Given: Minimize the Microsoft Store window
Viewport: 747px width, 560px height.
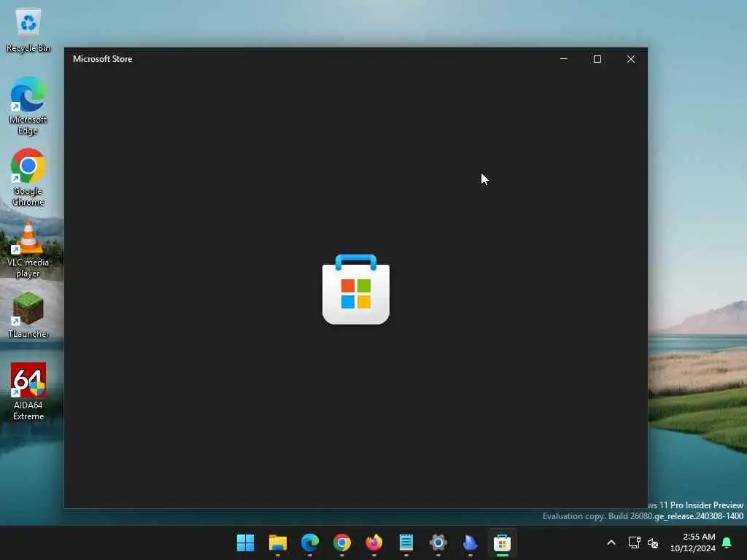Looking at the screenshot, I should coord(564,59).
